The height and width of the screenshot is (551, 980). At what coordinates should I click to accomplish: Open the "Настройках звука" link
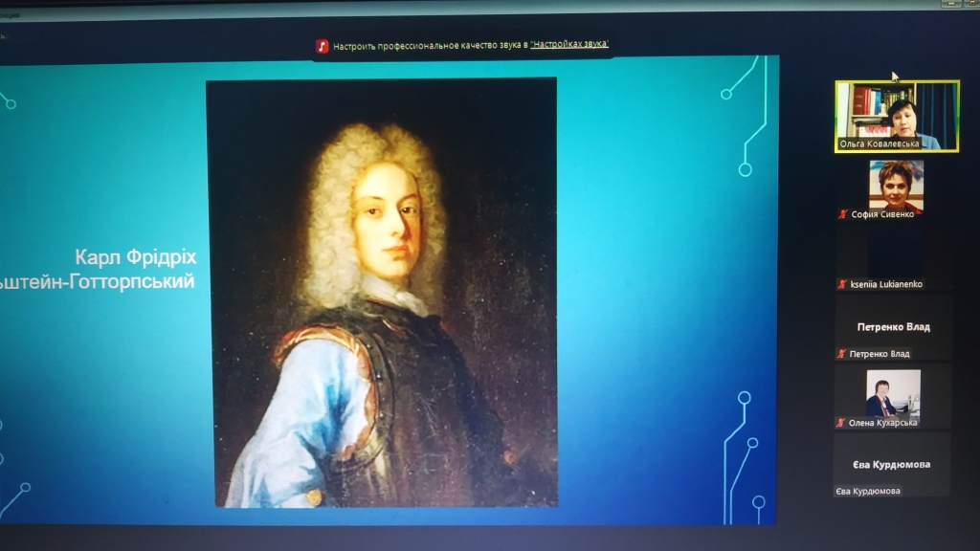(x=569, y=44)
